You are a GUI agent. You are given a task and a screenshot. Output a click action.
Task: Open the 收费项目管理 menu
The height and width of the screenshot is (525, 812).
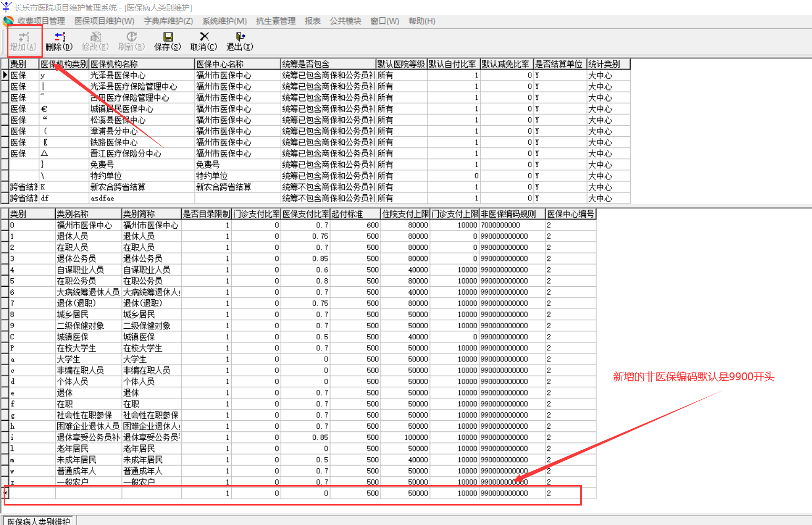click(x=42, y=21)
